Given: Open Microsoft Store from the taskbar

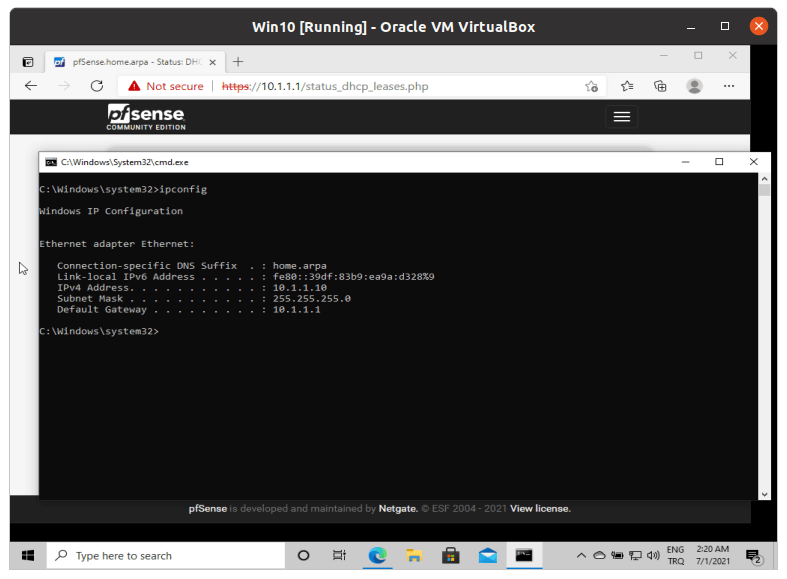Looking at the screenshot, I should 450,555.
